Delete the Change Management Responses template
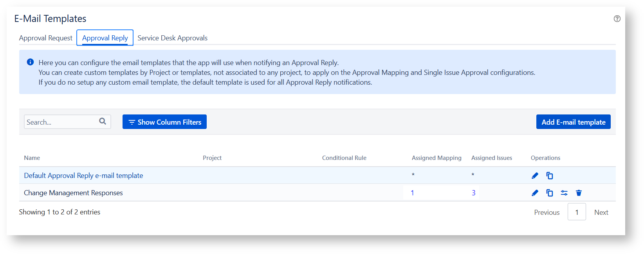This screenshot has height=254, width=644. [x=579, y=193]
